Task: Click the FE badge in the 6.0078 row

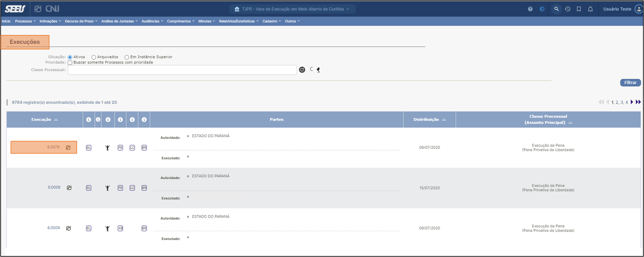Action: click(120, 148)
